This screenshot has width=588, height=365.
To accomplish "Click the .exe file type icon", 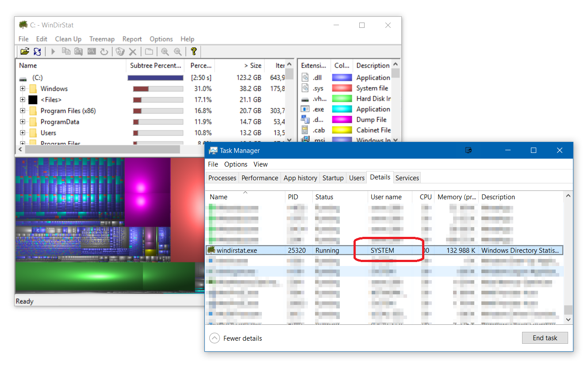I will coord(305,109).
